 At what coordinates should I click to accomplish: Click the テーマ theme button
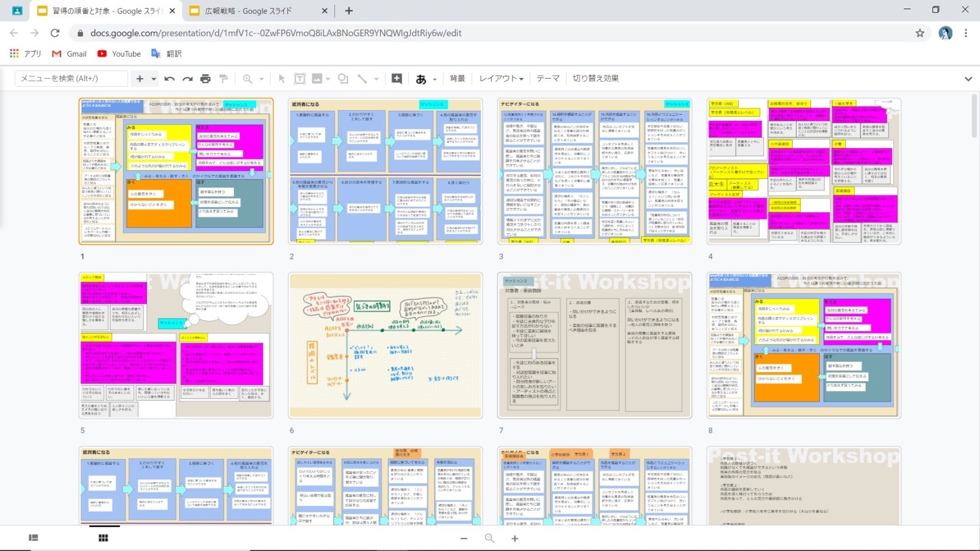tap(547, 79)
